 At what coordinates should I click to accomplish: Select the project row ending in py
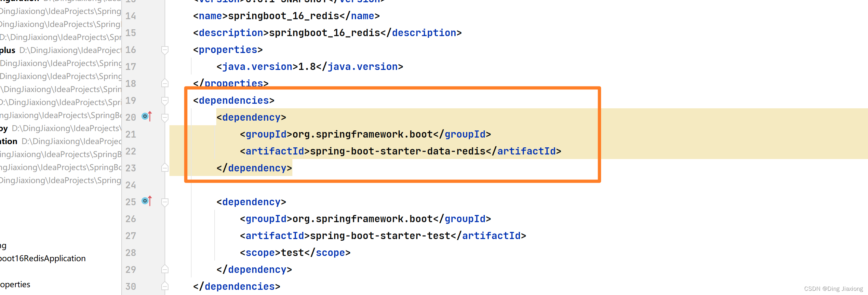pos(60,128)
